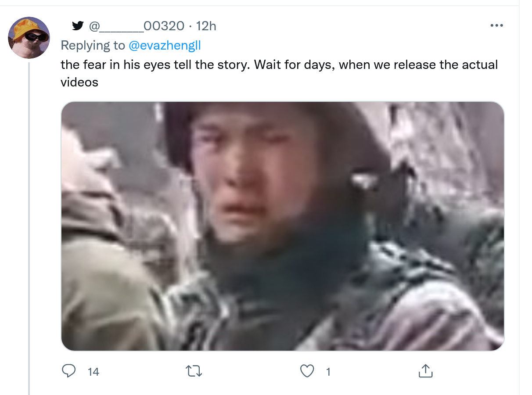This screenshot has height=395, width=532.
Task: Click the reply count showing 14
Action: 93,372
